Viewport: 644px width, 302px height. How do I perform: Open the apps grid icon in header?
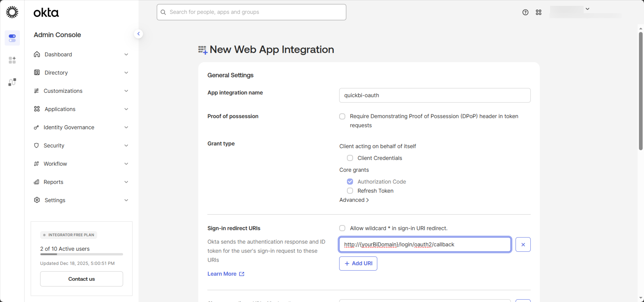click(538, 12)
